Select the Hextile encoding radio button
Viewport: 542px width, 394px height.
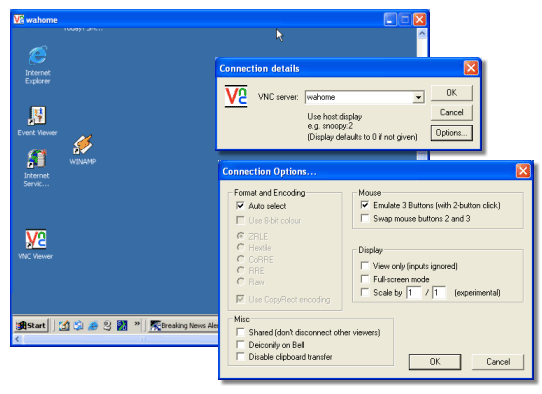pyautogui.click(x=241, y=247)
